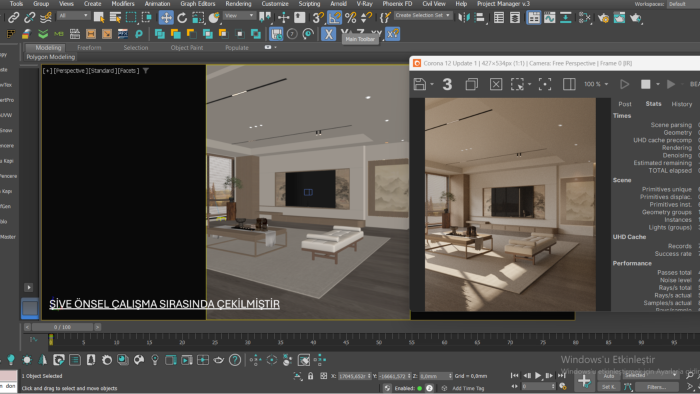Click Corona clear frame buffer X icon
700x394 pixels.
[496, 84]
